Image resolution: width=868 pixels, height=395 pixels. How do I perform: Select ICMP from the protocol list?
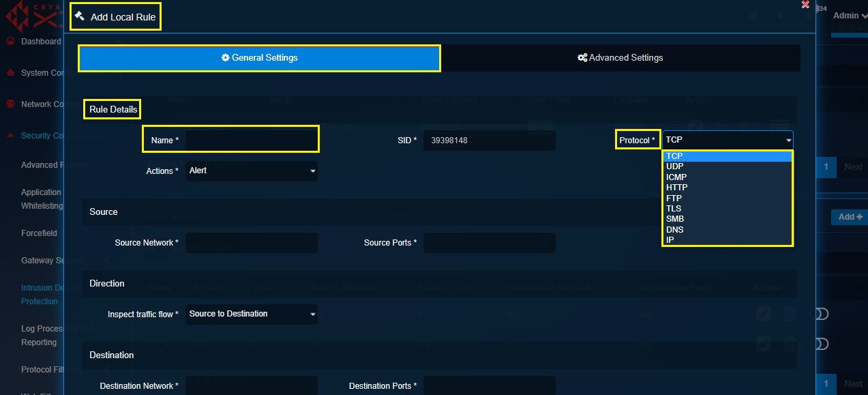tap(728, 177)
